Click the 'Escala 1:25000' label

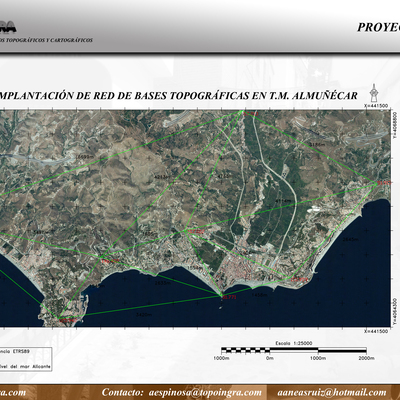(x=294, y=343)
